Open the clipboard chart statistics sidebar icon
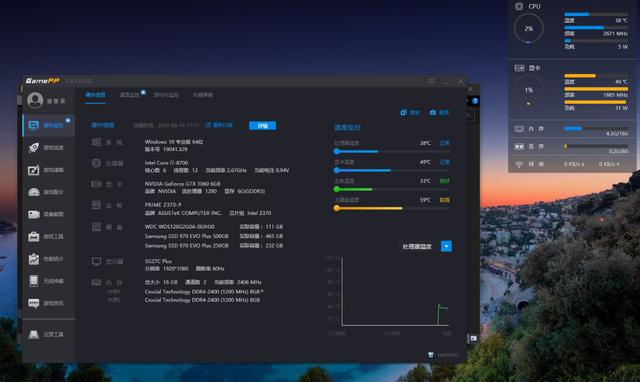Image resolution: width=640 pixels, height=382 pixels. [x=33, y=259]
